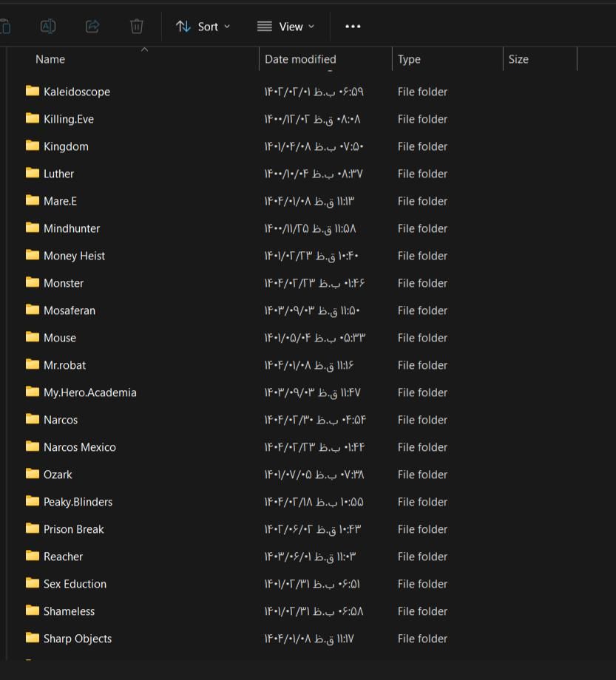Screen dimensions: 616x680
Task: Select the Narcos Mexico folder icon
Action: [33, 446]
